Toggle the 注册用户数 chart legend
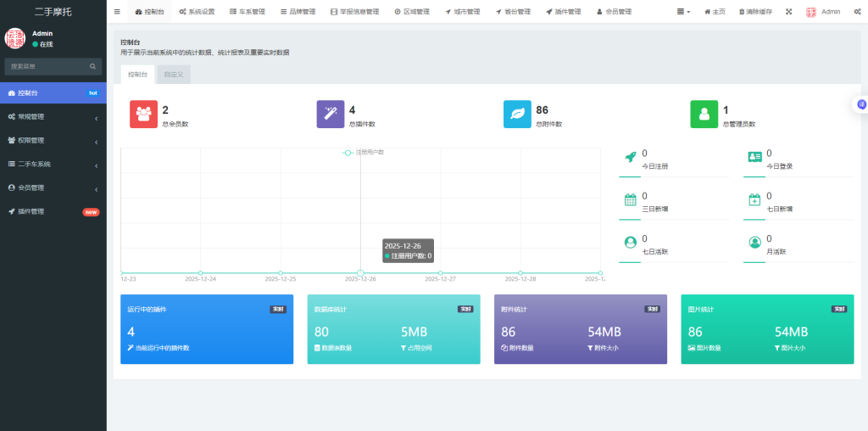This screenshot has height=431, width=868. pyautogui.click(x=363, y=152)
